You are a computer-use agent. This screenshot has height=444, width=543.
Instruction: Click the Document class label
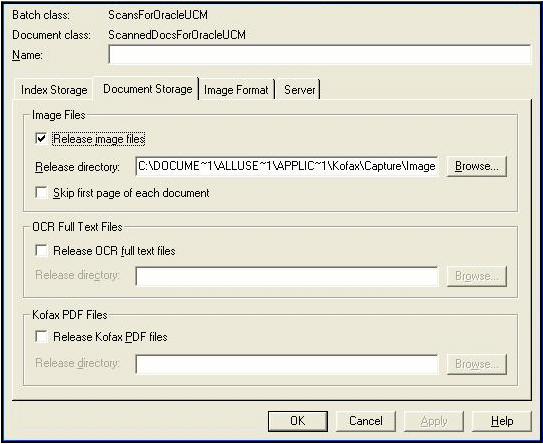tap(52, 35)
